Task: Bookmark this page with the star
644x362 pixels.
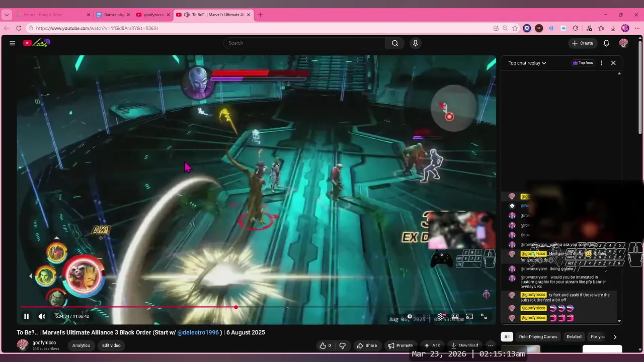Action: [x=515, y=28]
